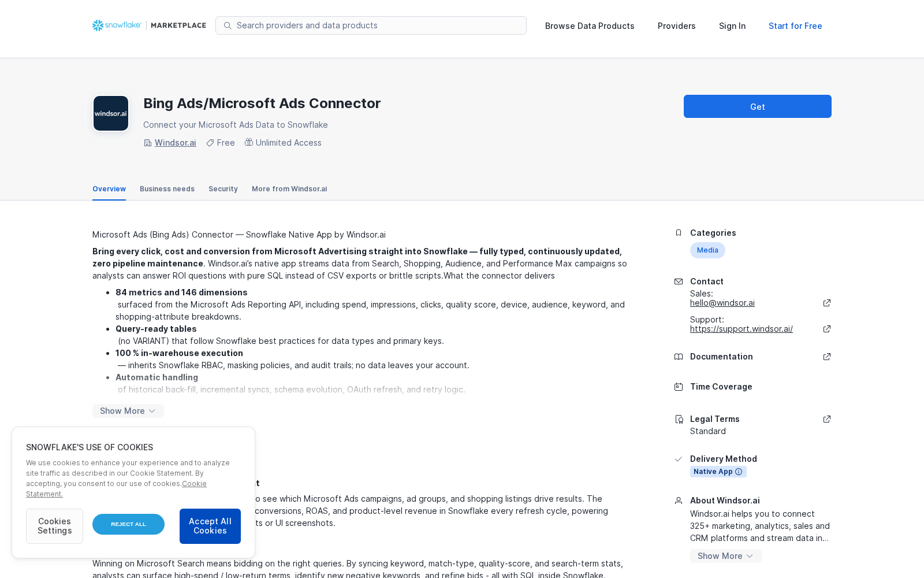This screenshot has width=924, height=578.
Task: Open the Windsor.ai provider link
Action: (x=176, y=143)
